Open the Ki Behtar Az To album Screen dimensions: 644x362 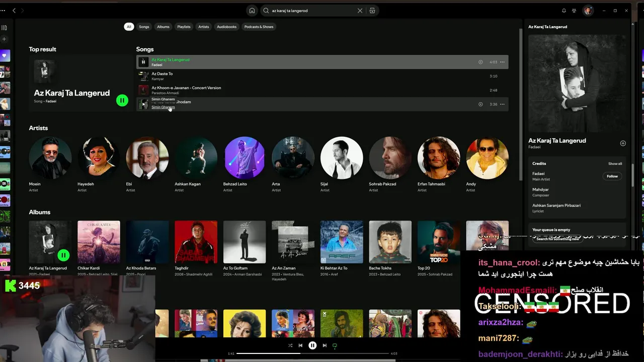point(342,242)
